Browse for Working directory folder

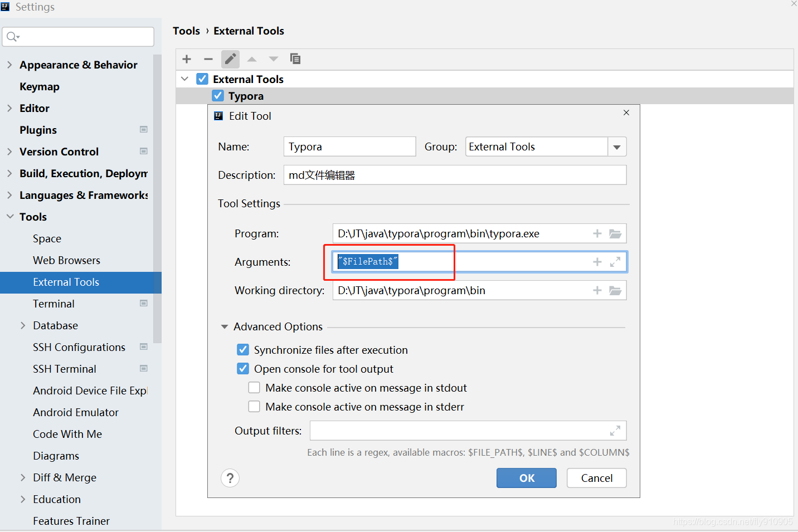(615, 291)
